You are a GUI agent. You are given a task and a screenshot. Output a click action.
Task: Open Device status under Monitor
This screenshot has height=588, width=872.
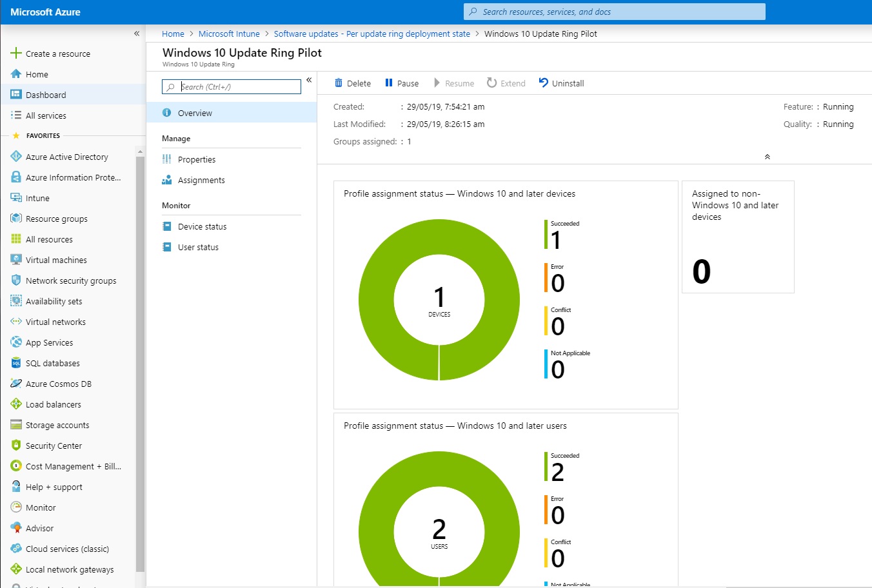(203, 226)
